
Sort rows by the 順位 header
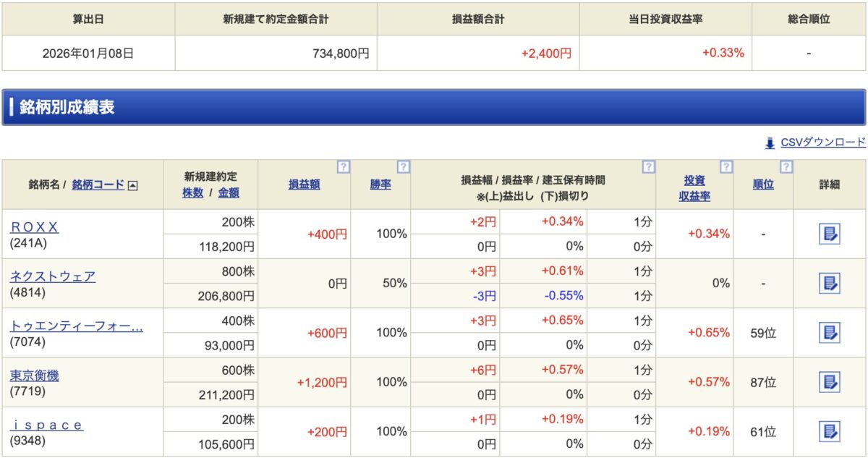[x=763, y=185]
